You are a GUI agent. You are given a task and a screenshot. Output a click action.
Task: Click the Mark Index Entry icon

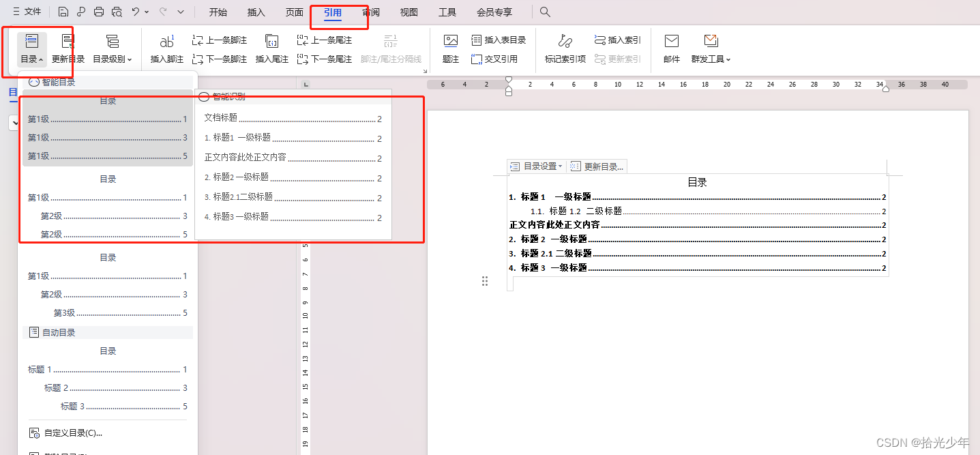[x=565, y=42]
